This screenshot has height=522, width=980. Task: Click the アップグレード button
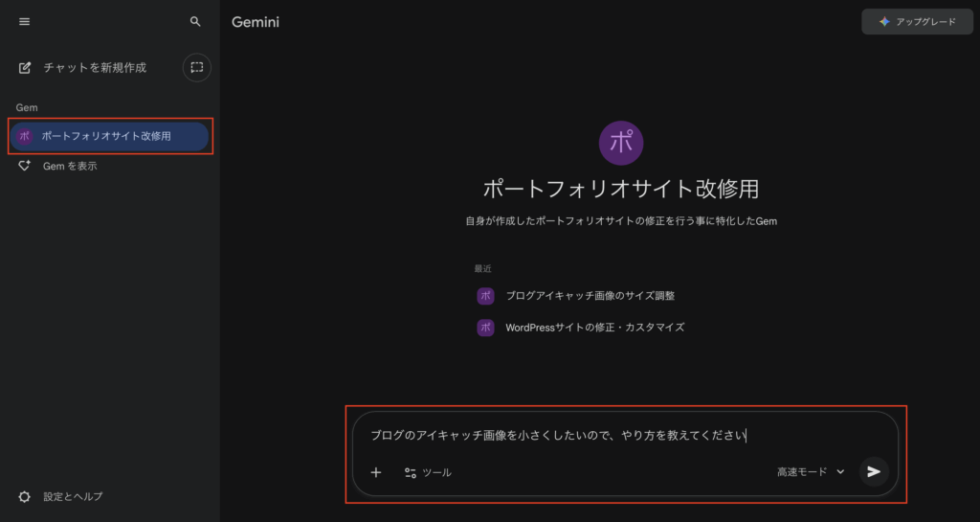pos(917,21)
